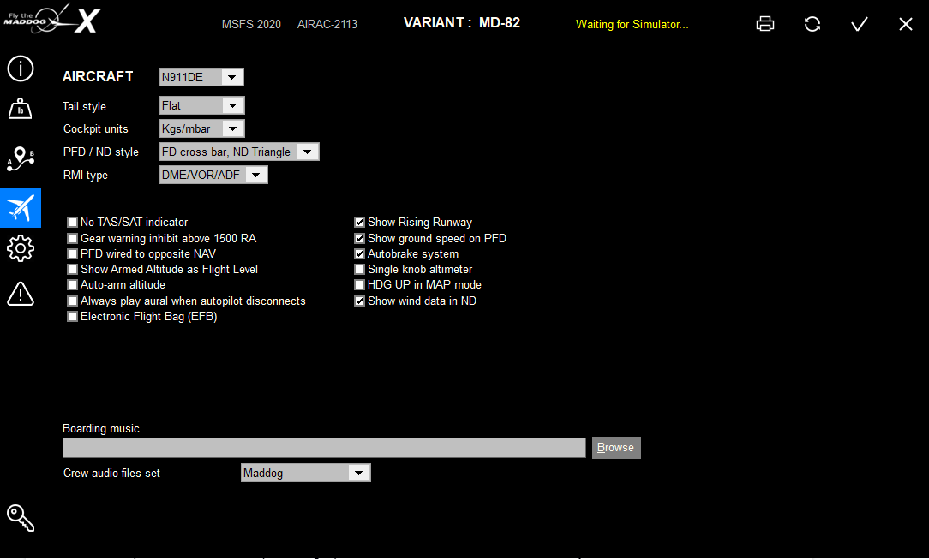Open the info page icon in sidebar
929x560 pixels.
(x=21, y=69)
